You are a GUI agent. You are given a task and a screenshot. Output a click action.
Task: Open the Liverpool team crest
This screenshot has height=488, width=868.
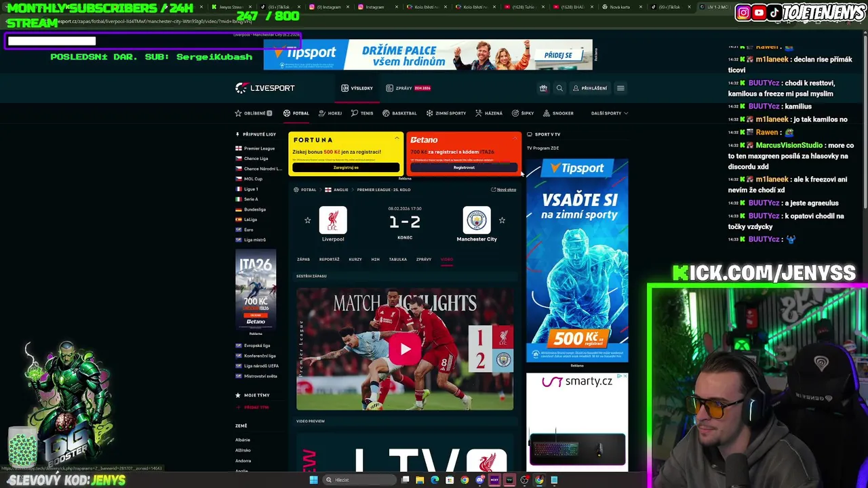click(x=333, y=220)
